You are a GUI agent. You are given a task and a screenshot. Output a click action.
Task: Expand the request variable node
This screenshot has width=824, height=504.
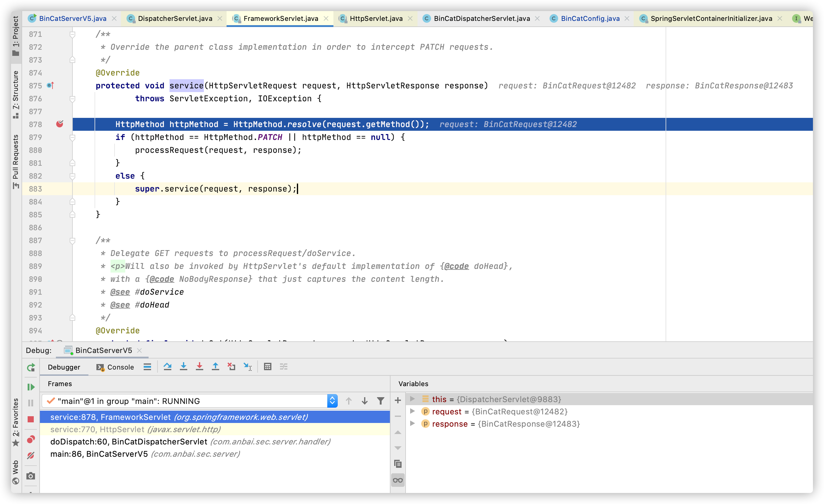pos(412,411)
